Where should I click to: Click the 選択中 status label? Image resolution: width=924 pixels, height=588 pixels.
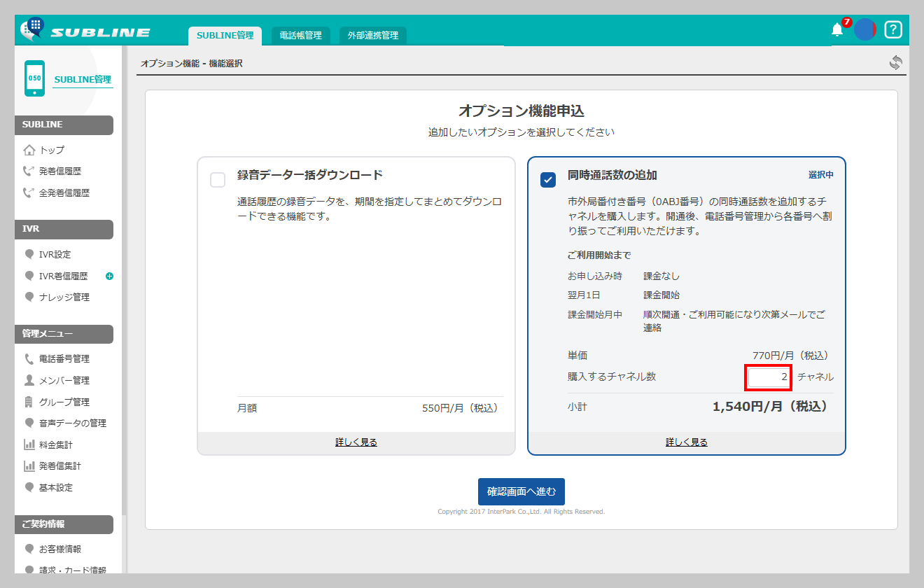pyautogui.click(x=821, y=175)
